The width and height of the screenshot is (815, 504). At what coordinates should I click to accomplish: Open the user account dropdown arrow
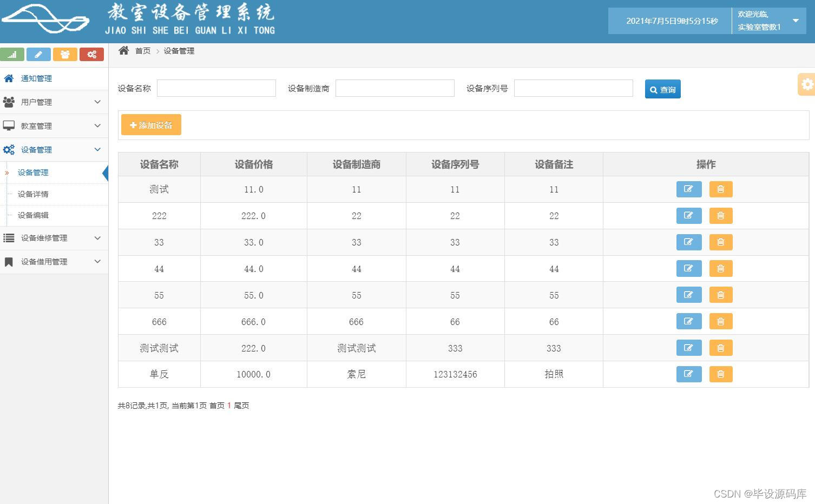(x=796, y=21)
